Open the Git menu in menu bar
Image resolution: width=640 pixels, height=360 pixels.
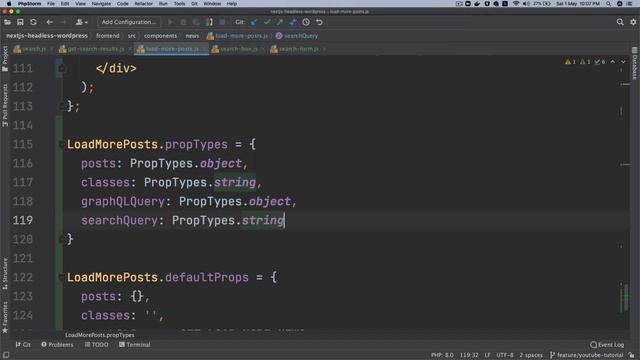pyautogui.click(x=194, y=4)
